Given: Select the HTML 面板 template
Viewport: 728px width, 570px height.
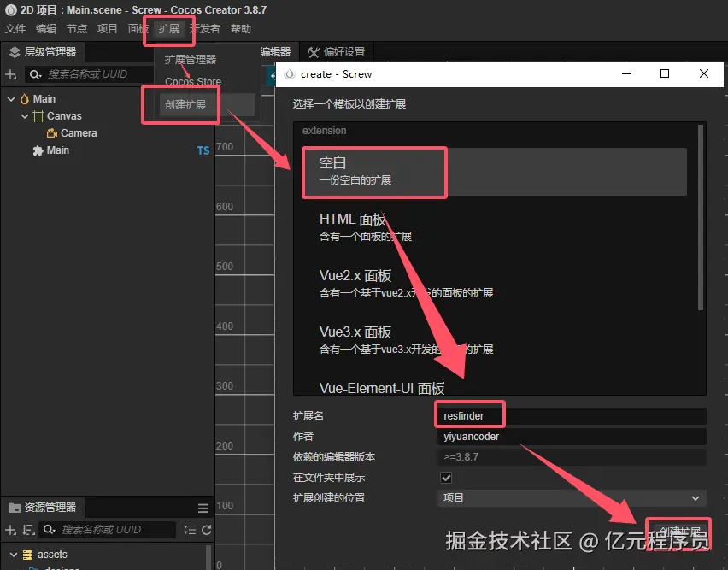Looking at the screenshot, I should 495,227.
